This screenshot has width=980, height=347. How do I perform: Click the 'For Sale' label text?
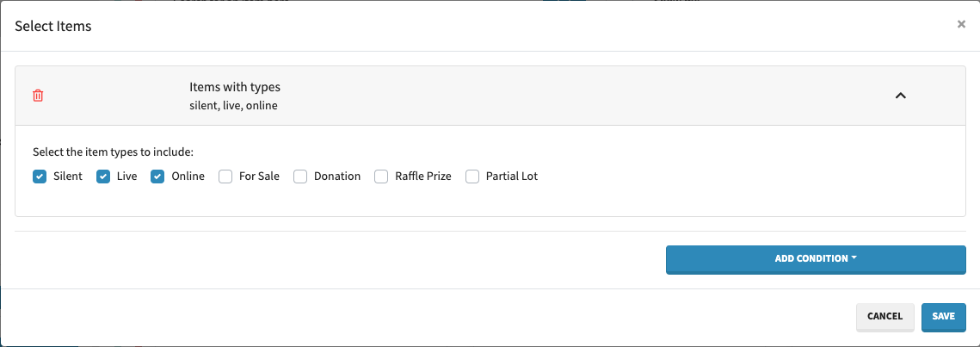[259, 177]
